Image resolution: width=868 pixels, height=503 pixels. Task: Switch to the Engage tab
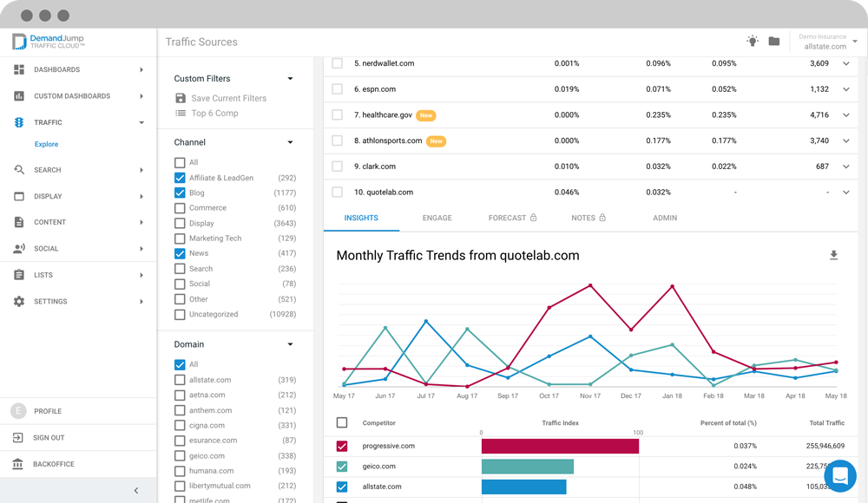tap(437, 218)
